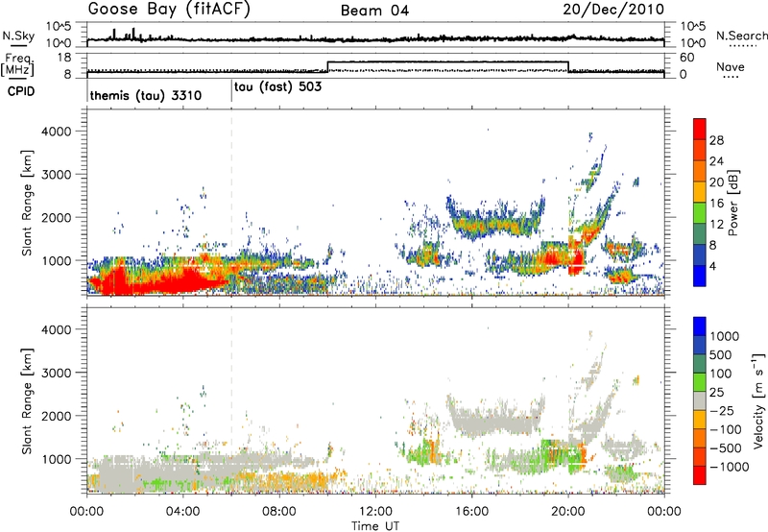Select the 'N.Search' legend label
768x532 pixels.
[741, 36]
